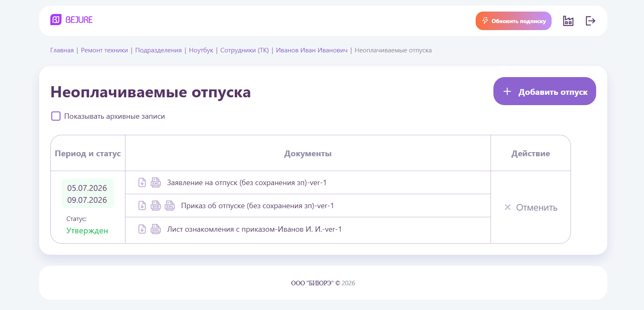Click end date 09.07.2026
This screenshot has width=644, height=310.
[87, 200]
